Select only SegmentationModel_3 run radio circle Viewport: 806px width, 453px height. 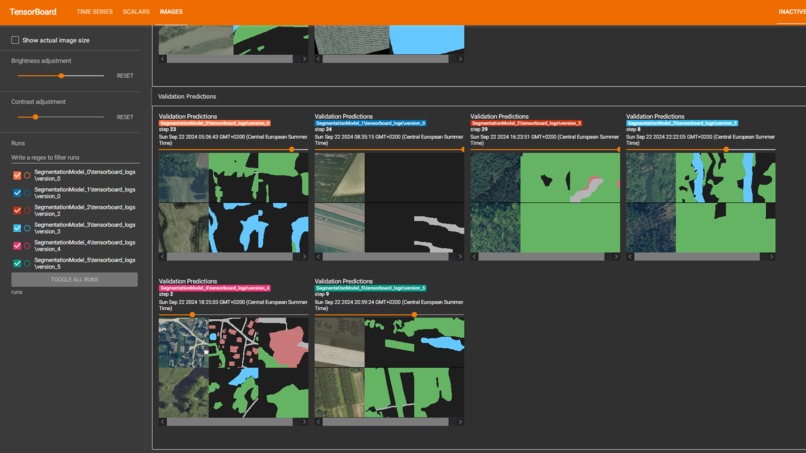click(27, 228)
